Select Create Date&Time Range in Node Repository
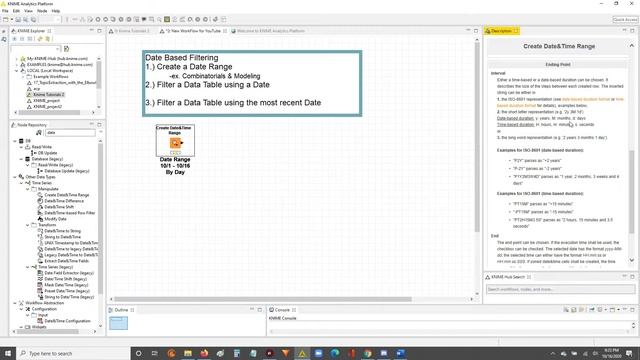Viewport: 640px width, 360px height. pos(67,195)
